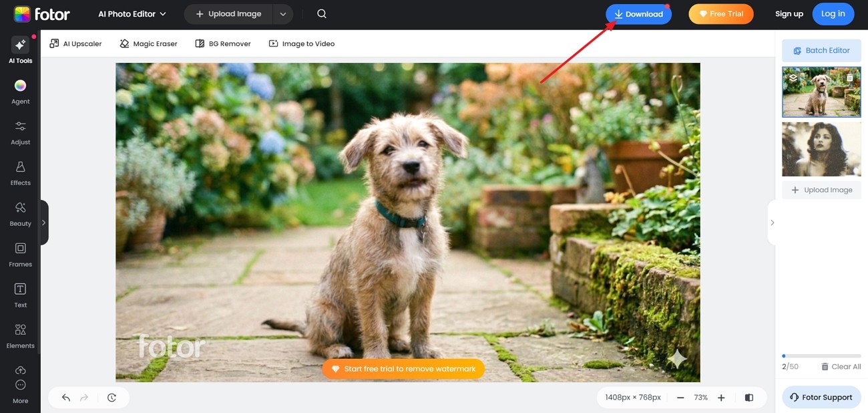Image resolution: width=868 pixels, height=413 pixels.
Task: Choose BG Remover from the toolbar
Action: coord(223,43)
